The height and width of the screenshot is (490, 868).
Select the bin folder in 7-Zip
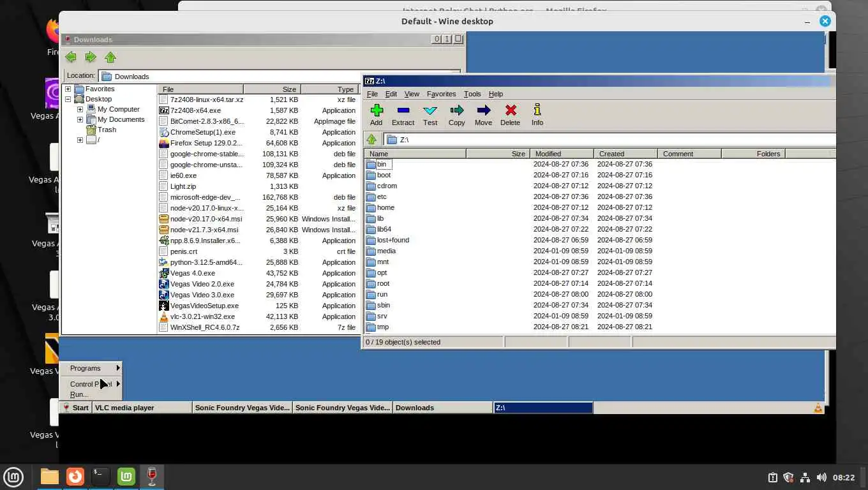(x=382, y=164)
